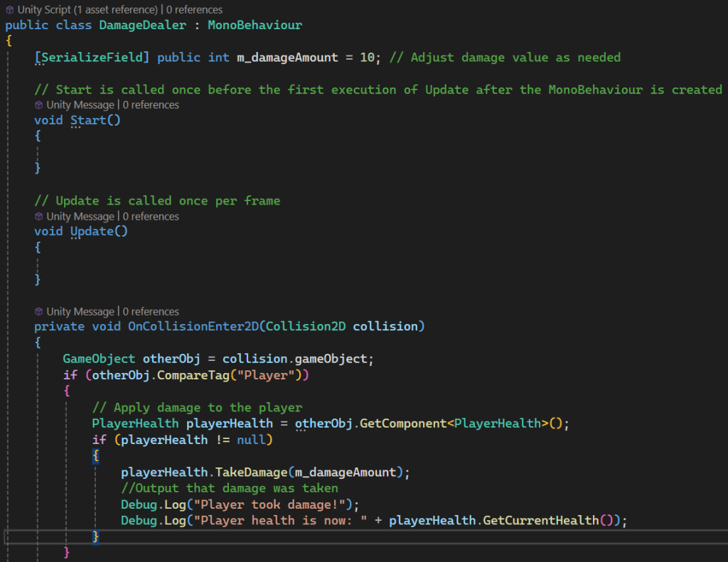Click the Start method name

click(x=88, y=120)
